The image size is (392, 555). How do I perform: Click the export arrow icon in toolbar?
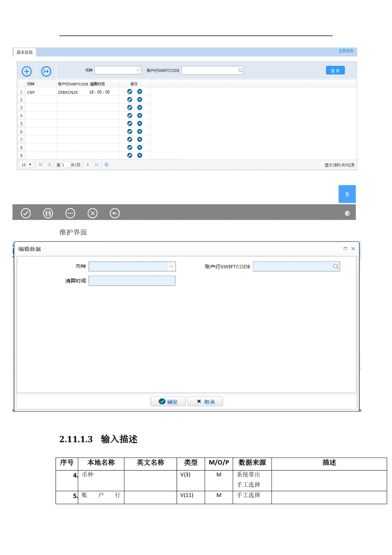point(46,71)
